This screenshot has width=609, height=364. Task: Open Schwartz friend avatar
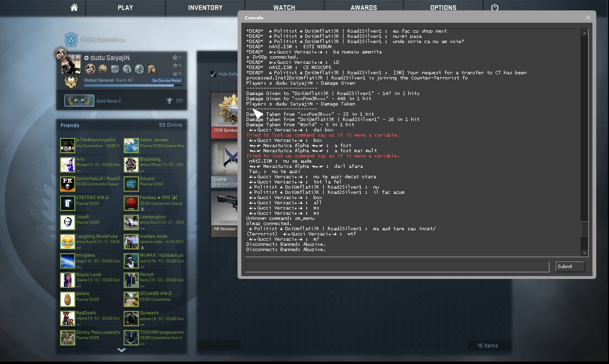pos(131,319)
